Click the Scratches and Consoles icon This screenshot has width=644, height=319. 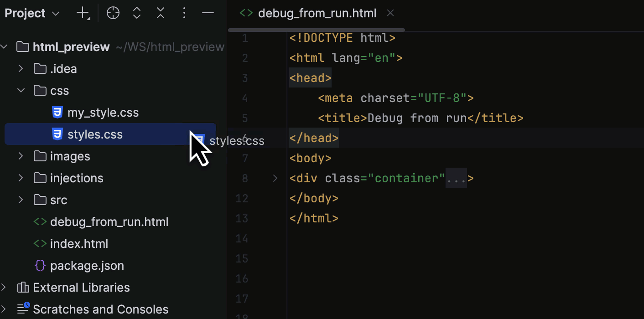[22, 309]
